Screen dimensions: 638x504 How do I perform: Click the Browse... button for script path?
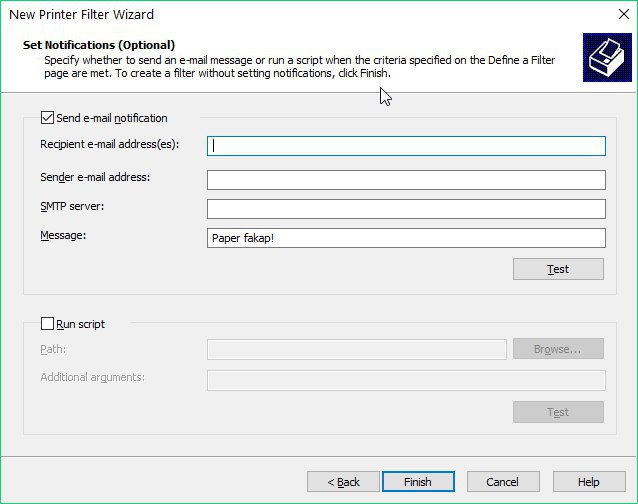pyautogui.click(x=558, y=349)
